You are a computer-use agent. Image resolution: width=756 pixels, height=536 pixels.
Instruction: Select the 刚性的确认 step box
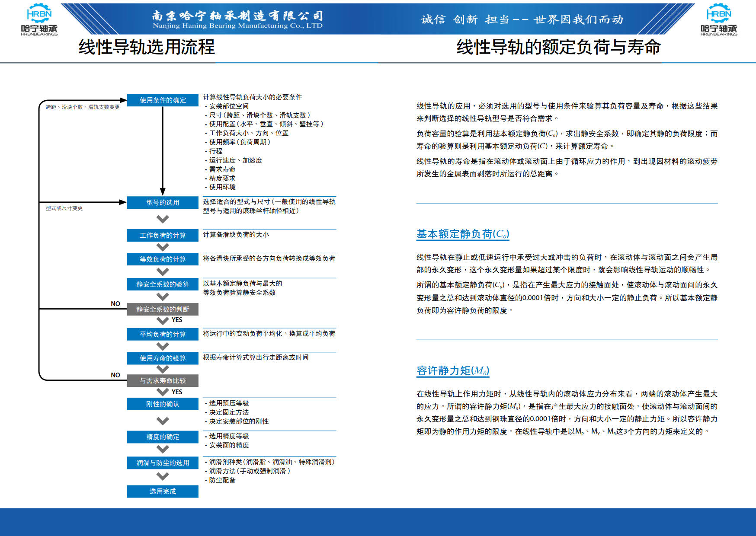[163, 404]
